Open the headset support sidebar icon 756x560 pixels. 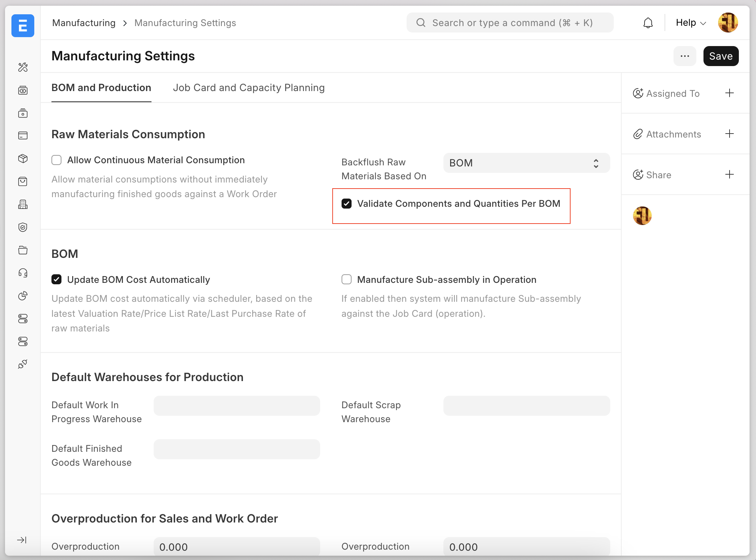click(23, 273)
